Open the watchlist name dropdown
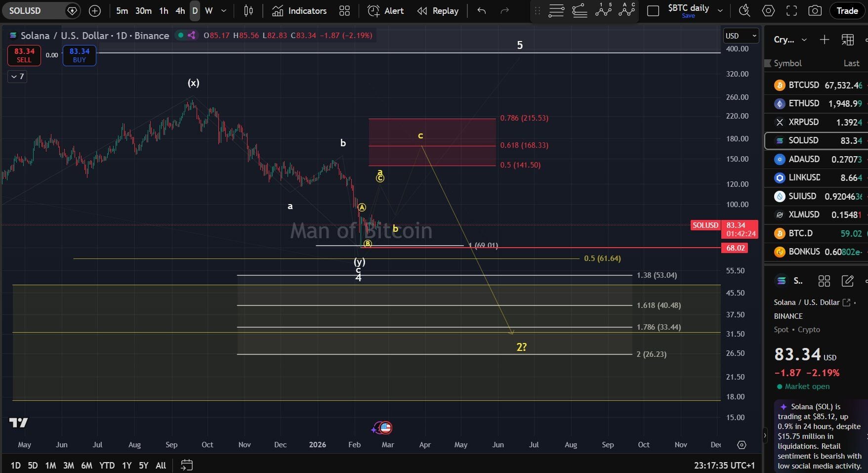Image resolution: width=868 pixels, height=473 pixels. 790,40
